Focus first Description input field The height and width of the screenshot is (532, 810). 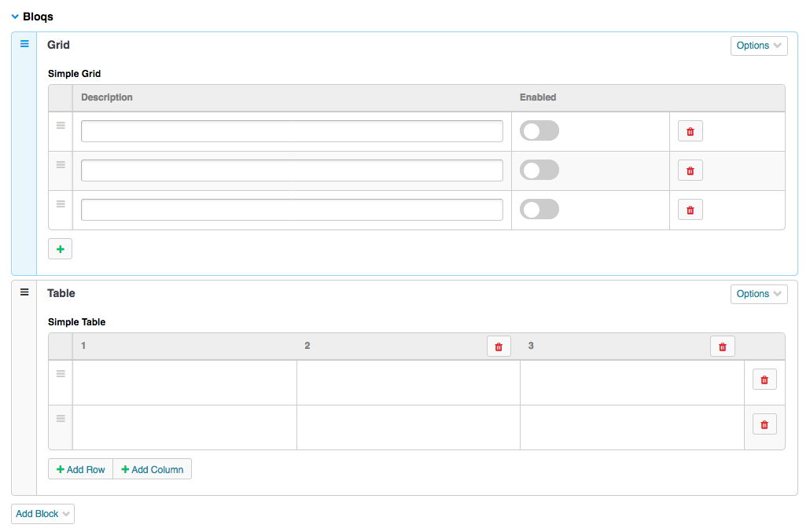pos(292,131)
